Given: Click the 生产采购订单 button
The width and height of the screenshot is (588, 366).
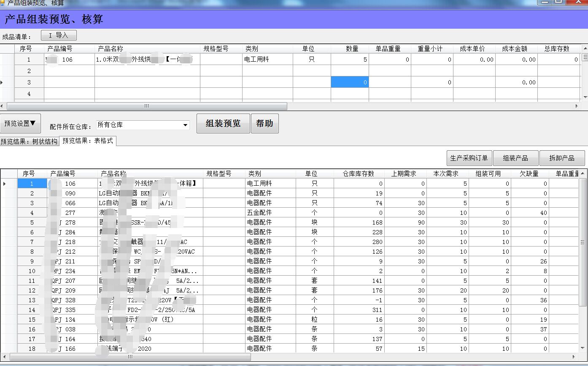Looking at the screenshot, I should click(x=469, y=158).
